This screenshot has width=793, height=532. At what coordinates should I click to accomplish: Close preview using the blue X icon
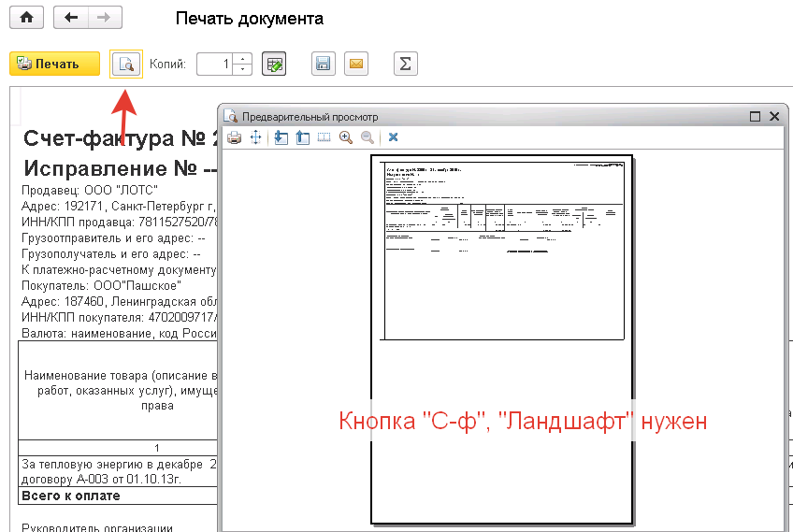(x=393, y=137)
